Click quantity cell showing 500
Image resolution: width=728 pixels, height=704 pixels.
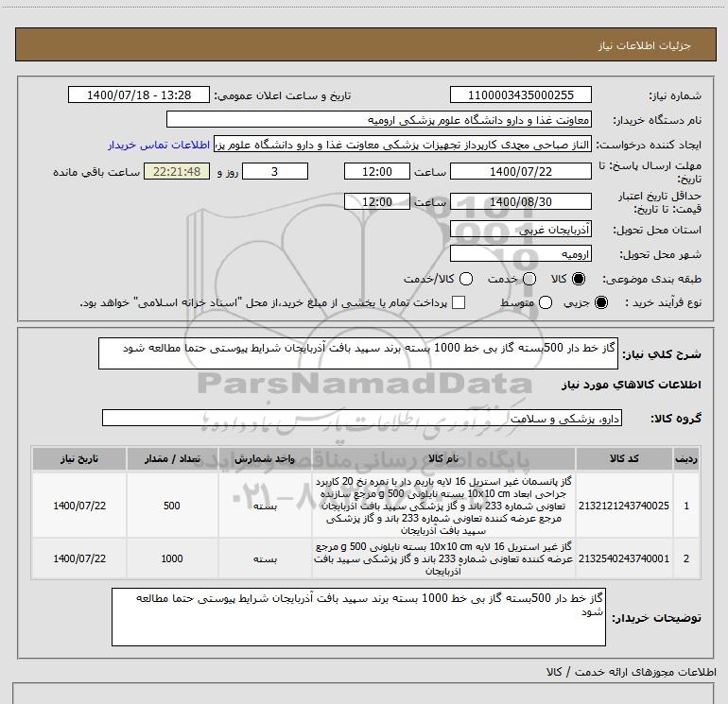[172, 506]
